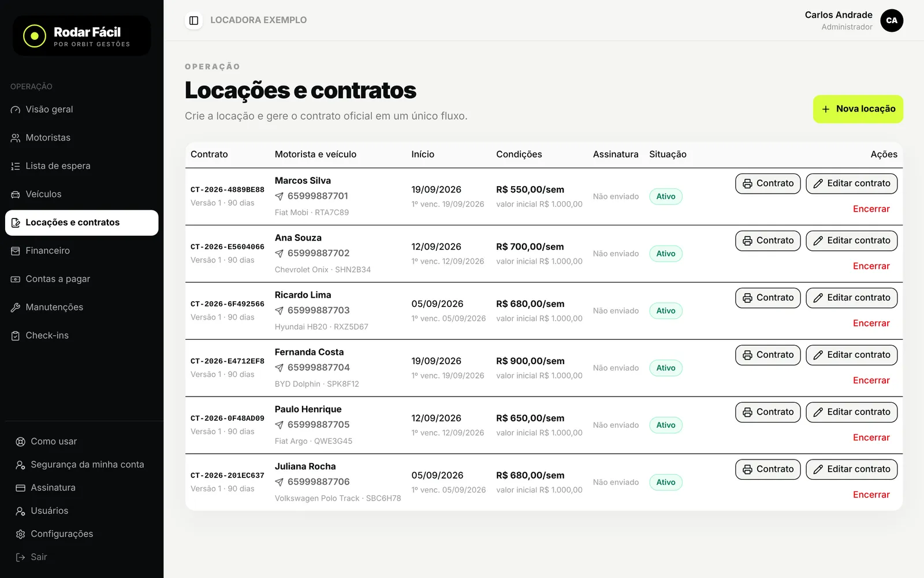Encerrar Paulo Henrique's contract

tap(871, 438)
